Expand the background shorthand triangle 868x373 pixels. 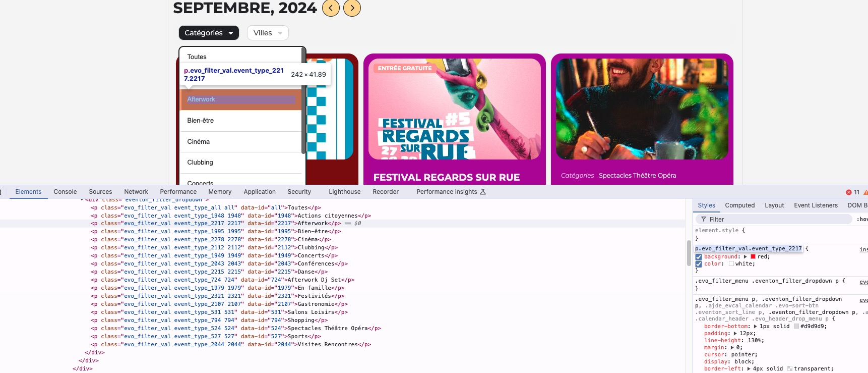pyautogui.click(x=745, y=257)
